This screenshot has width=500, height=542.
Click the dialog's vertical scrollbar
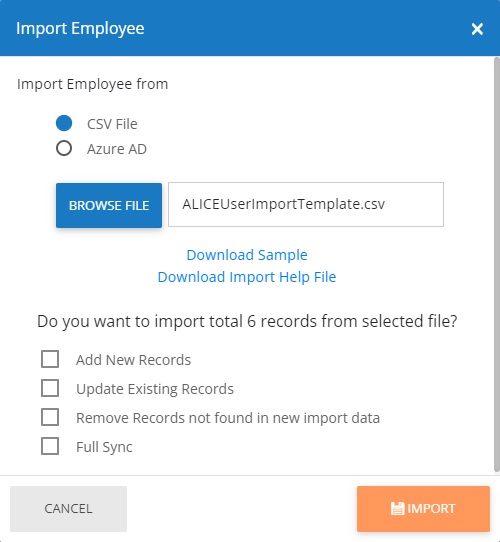(497, 264)
